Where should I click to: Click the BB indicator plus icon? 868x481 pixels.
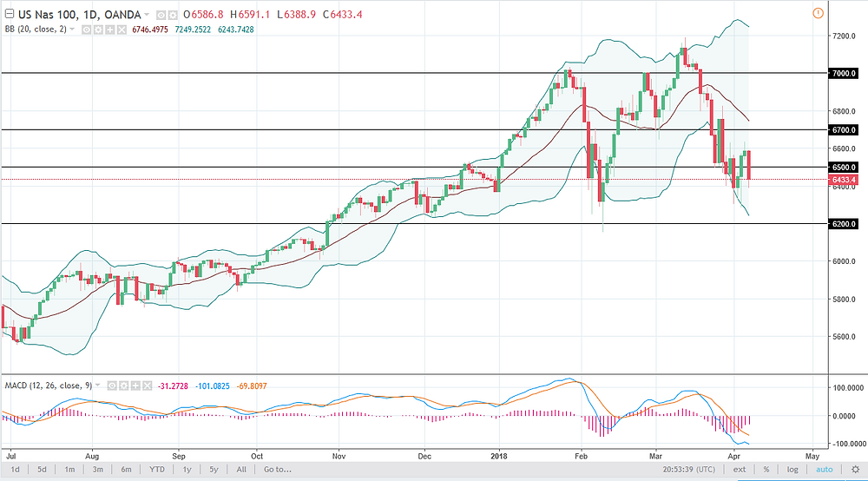109,30
